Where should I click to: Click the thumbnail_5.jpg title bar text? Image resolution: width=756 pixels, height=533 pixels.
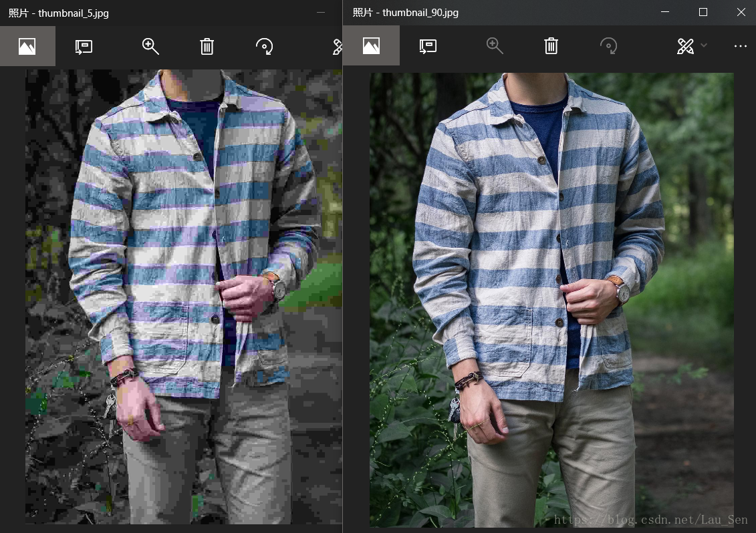click(58, 13)
